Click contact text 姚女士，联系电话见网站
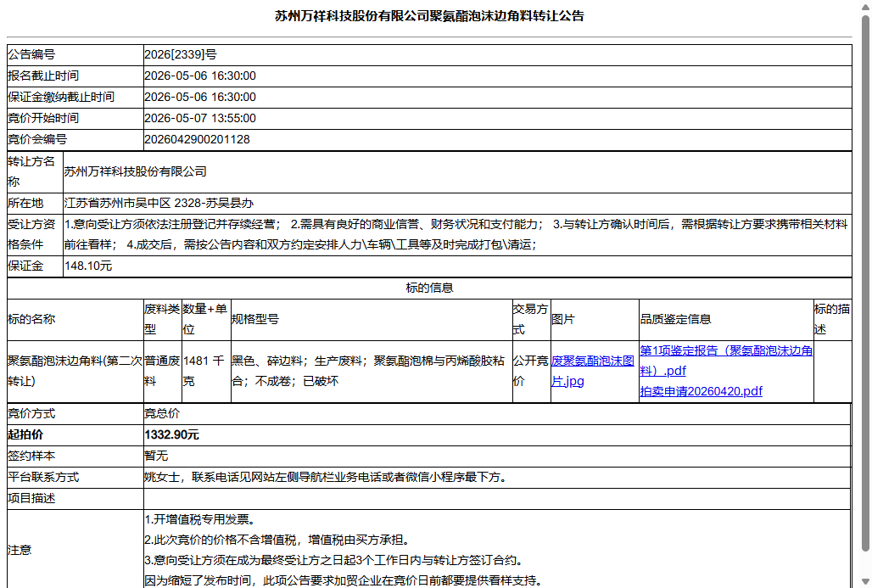 click(x=326, y=477)
